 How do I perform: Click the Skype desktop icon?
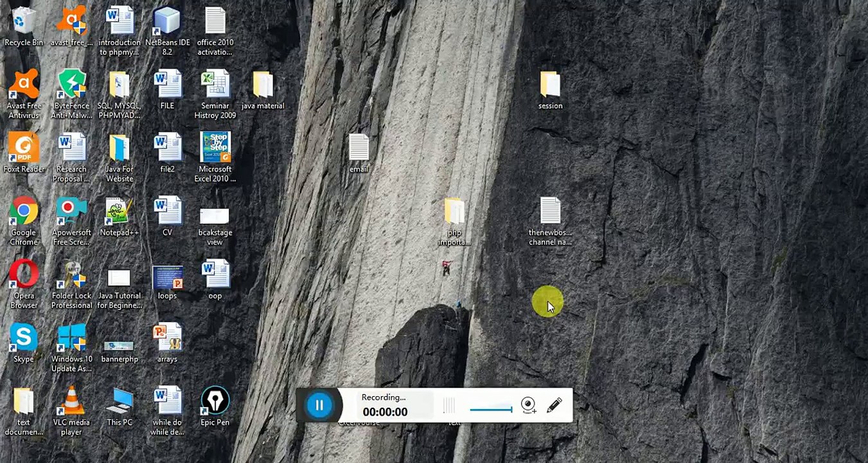tap(24, 342)
